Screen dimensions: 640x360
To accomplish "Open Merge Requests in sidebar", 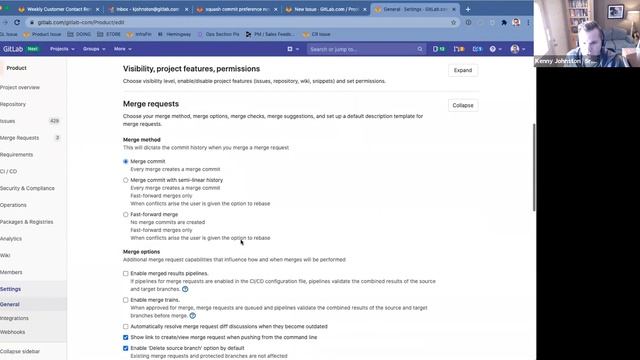I will [x=20, y=138].
